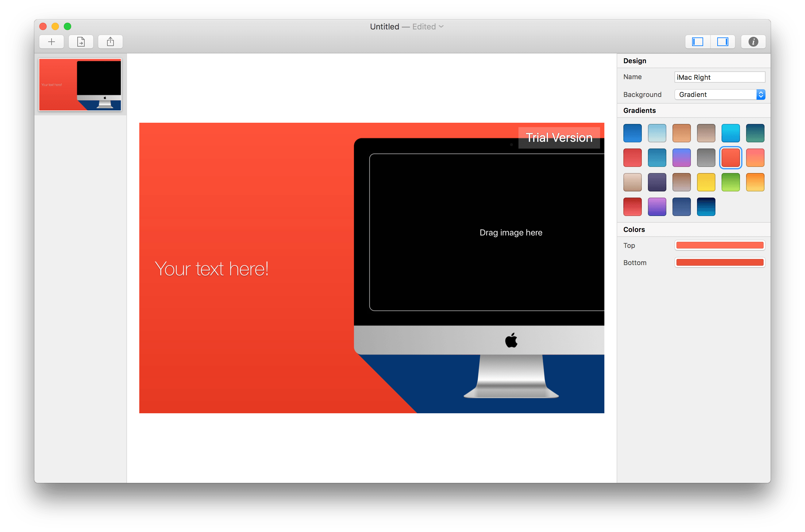Click the green fullscreen window button
Viewport: 805px width, 532px height.
(x=67, y=26)
